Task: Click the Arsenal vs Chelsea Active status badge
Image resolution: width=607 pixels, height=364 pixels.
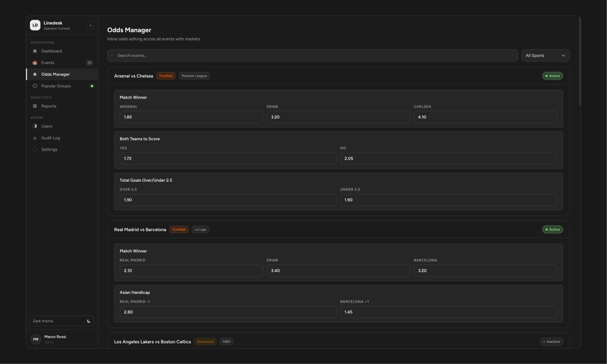Action: 553,76
